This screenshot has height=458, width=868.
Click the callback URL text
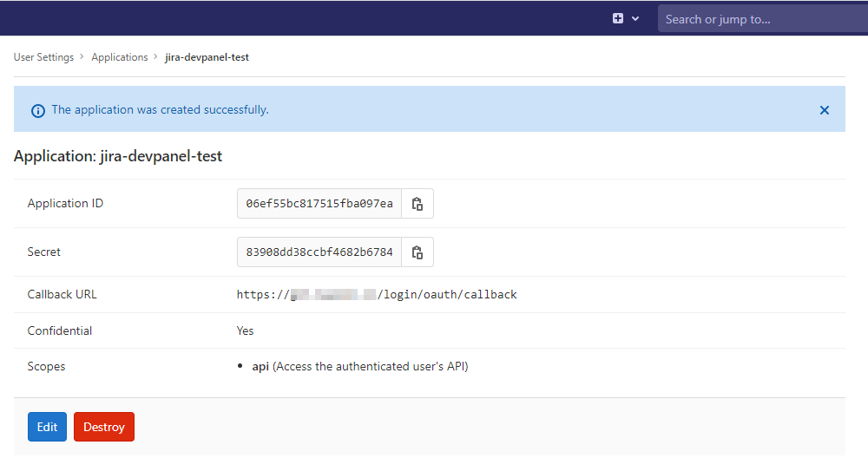(x=377, y=295)
